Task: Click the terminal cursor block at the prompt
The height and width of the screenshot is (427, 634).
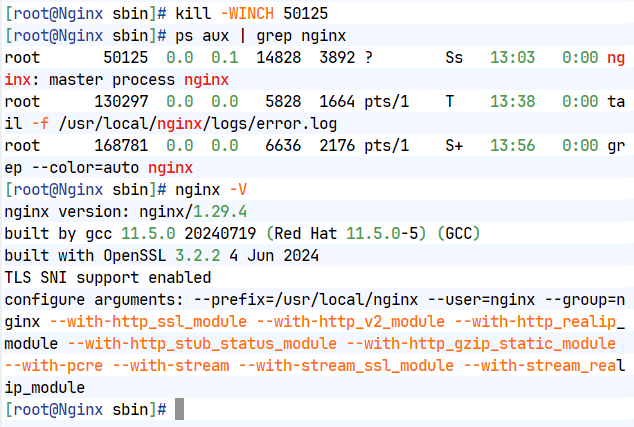Action: (180, 409)
